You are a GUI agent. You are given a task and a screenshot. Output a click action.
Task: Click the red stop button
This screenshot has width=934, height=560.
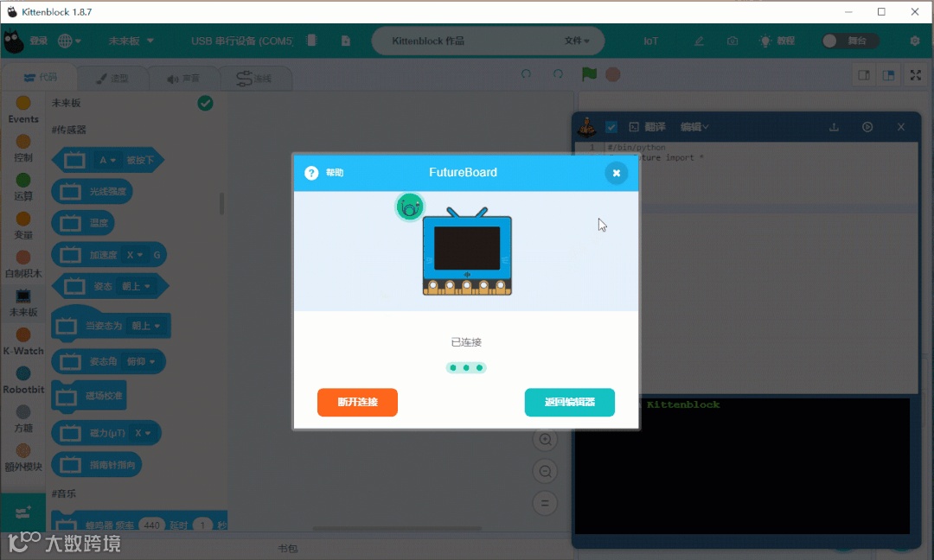click(x=613, y=74)
